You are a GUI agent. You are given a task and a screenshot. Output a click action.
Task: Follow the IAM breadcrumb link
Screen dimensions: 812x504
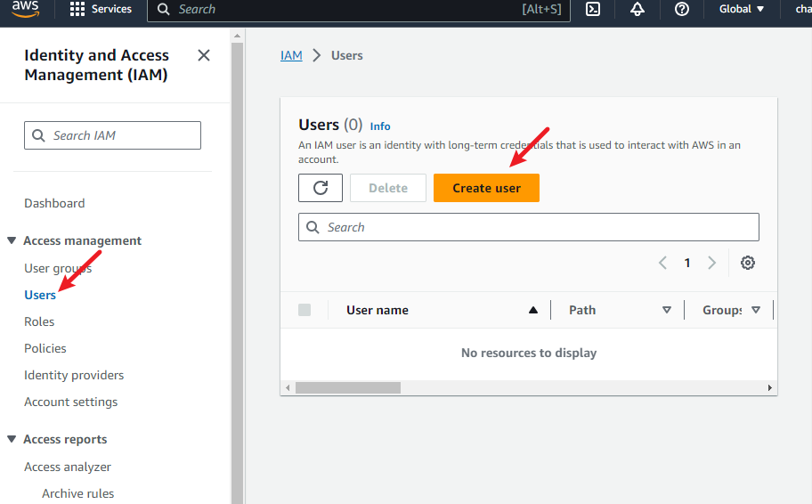[x=291, y=55]
